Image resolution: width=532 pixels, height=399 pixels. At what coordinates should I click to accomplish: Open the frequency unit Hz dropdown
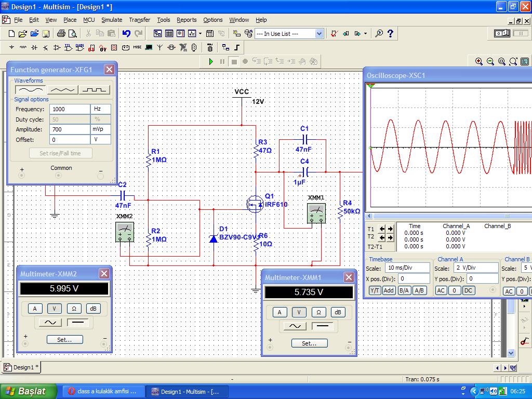(x=101, y=109)
